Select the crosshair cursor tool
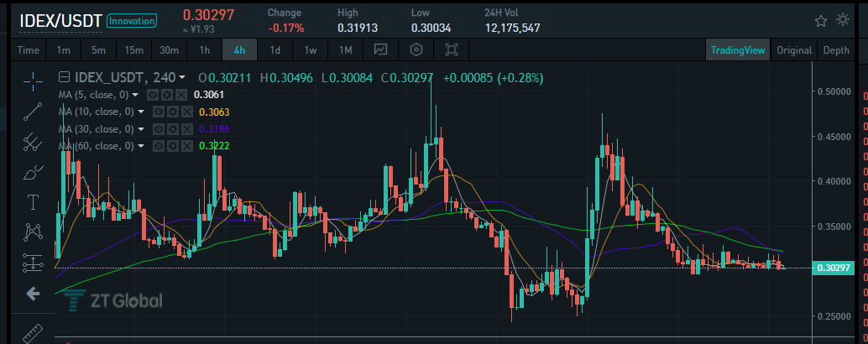This screenshot has height=344, width=868. click(x=33, y=81)
